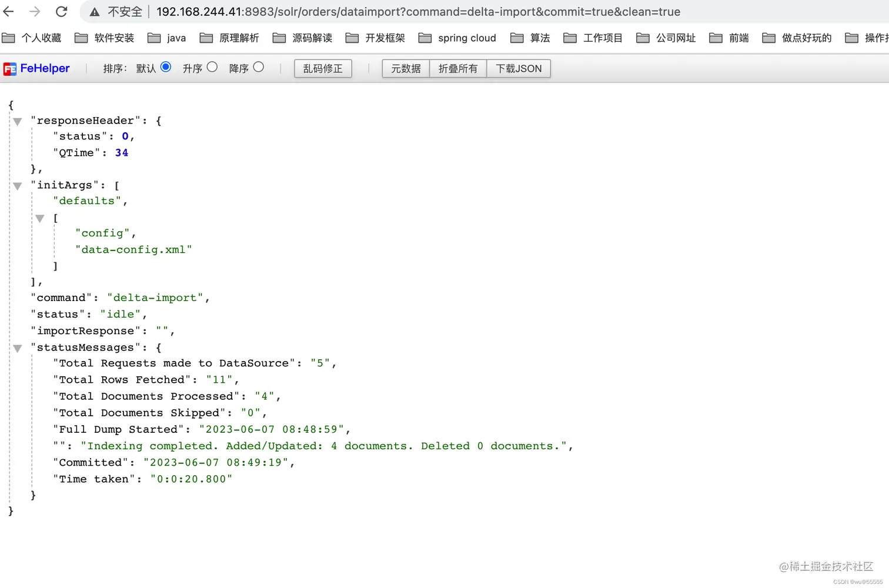Open the 公司网址 bookmark folder
This screenshot has height=588, width=889.
(666, 38)
